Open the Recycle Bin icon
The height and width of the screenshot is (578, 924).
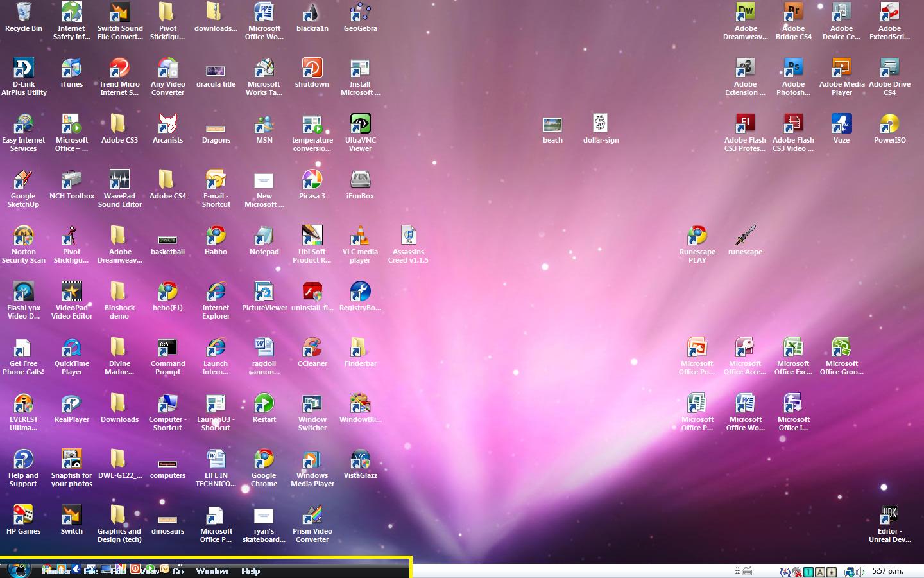point(24,17)
